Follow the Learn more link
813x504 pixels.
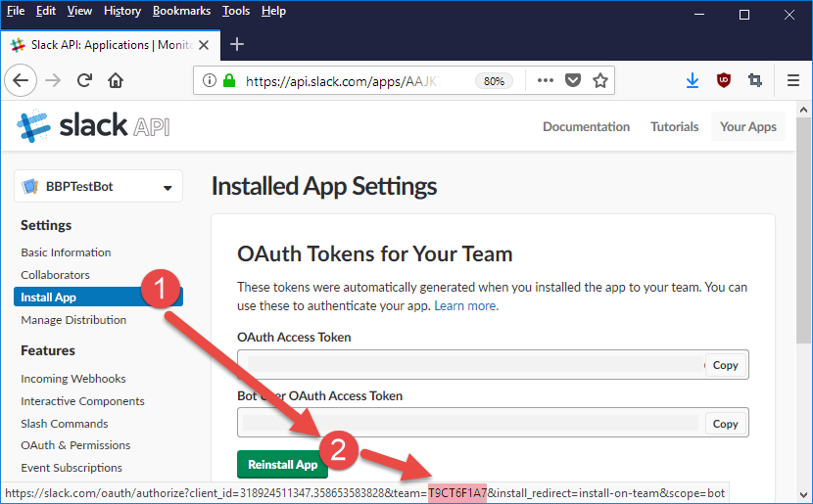click(x=466, y=305)
